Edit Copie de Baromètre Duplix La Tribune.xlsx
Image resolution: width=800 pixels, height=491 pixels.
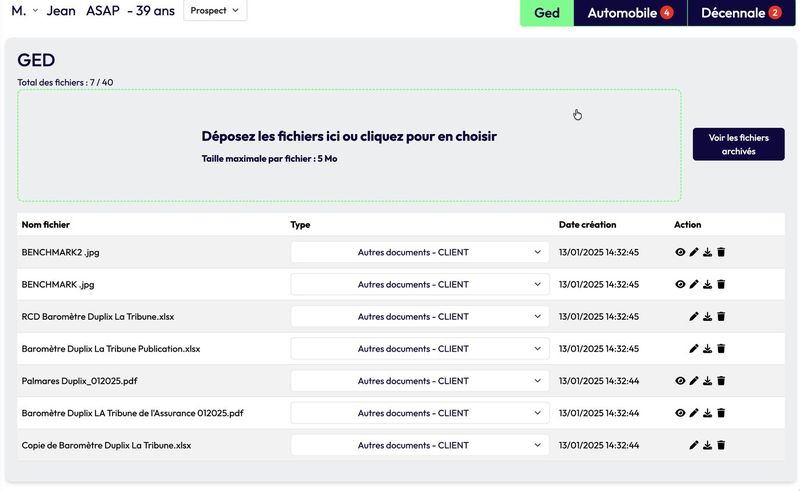(x=694, y=445)
